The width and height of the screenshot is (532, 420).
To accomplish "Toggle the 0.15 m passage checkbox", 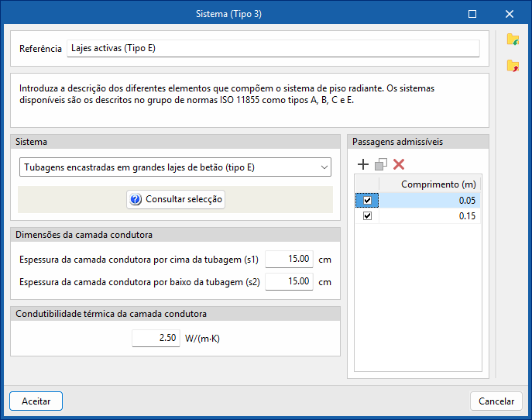I will tap(367, 216).
